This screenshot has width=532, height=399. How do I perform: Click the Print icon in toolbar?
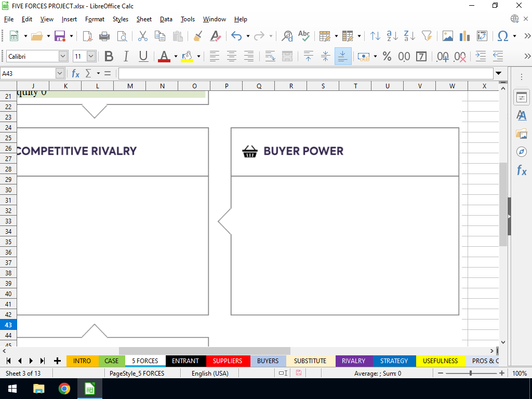click(x=104, y=36)
